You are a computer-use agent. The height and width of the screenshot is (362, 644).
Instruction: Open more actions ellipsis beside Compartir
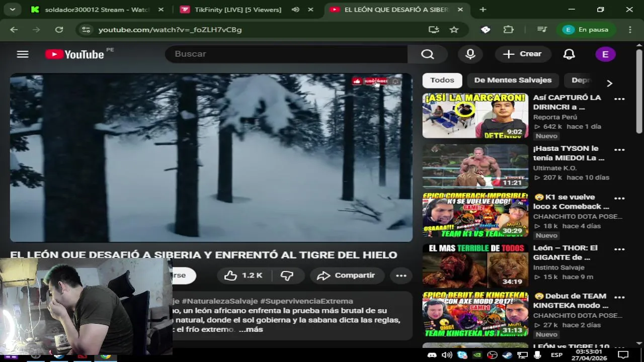click(x=401, y=276)
